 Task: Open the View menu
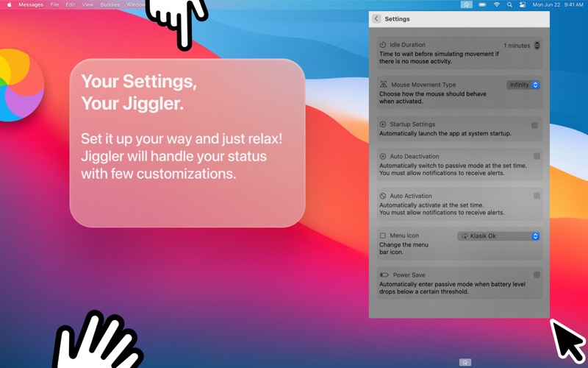coord(87,5)
